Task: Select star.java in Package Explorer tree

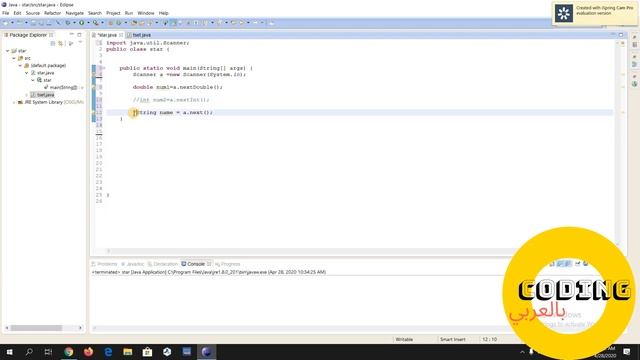Action: coord(45,73)
